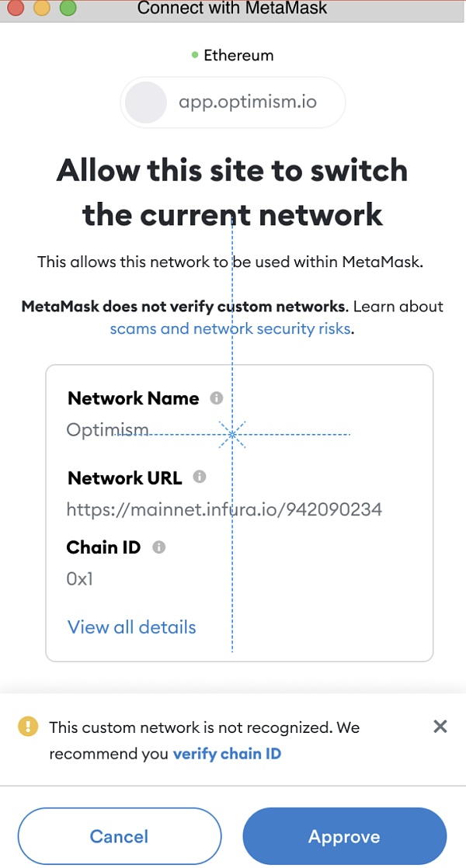Maximize the window with the green button
This screenshot has height=868, width=466.
tap(68, 9)
